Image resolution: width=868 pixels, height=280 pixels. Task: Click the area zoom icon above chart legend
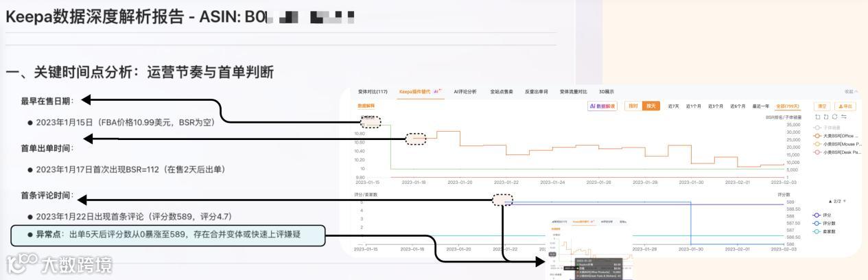(x=818, y=117)
